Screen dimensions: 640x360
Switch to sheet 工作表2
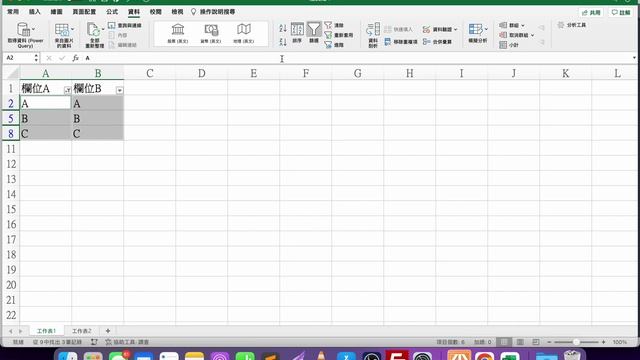coord(82,331)
